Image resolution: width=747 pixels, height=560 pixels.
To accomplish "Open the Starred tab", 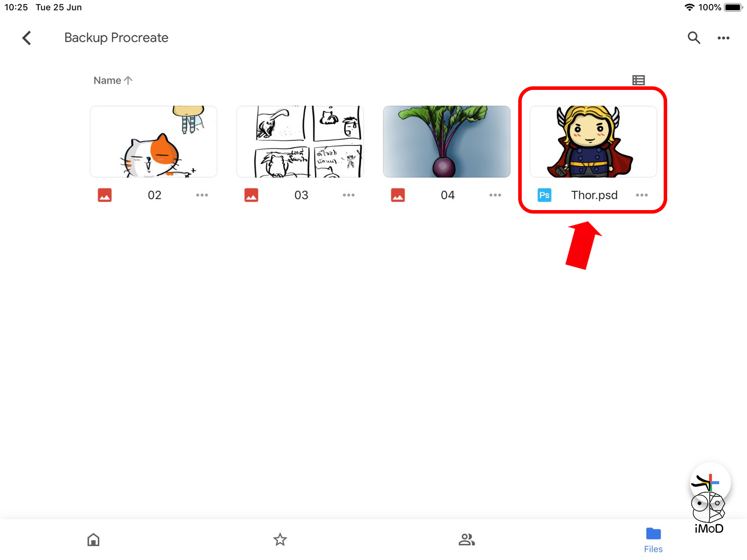I will coord(280,540).
